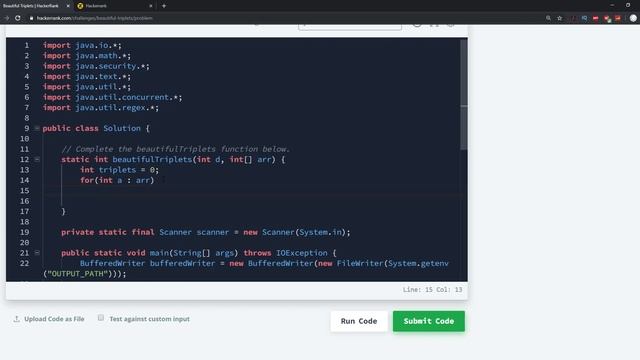
Task: Bookmark this page with the star icon
Action: point(560,18)
